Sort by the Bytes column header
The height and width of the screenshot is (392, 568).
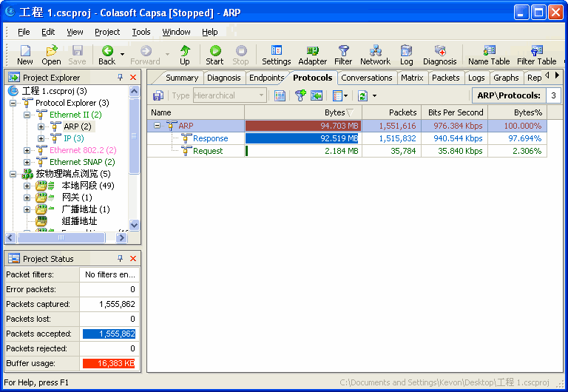[x=303, y=112]
